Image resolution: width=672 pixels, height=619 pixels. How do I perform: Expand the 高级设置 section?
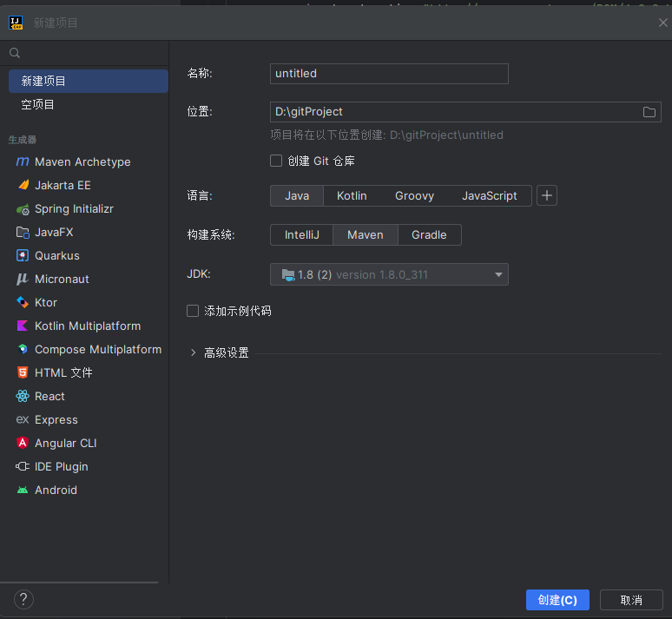click(194, 353)
